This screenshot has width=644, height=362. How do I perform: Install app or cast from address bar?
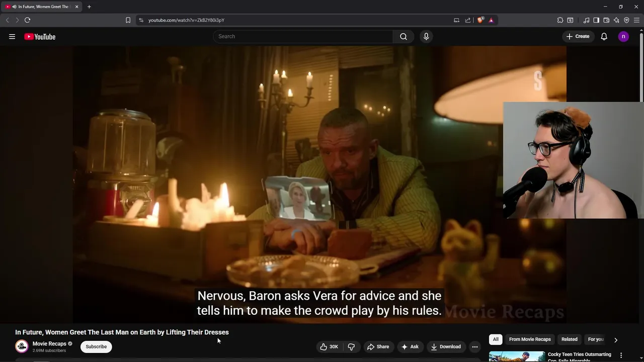point(456,20)
